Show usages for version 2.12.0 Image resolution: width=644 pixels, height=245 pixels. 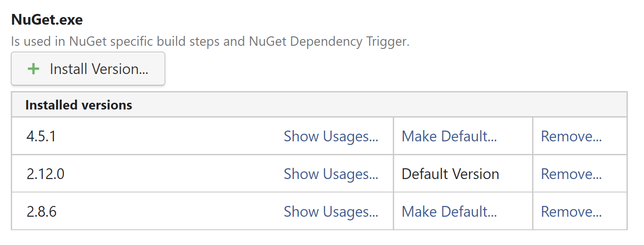coord(331,174)
